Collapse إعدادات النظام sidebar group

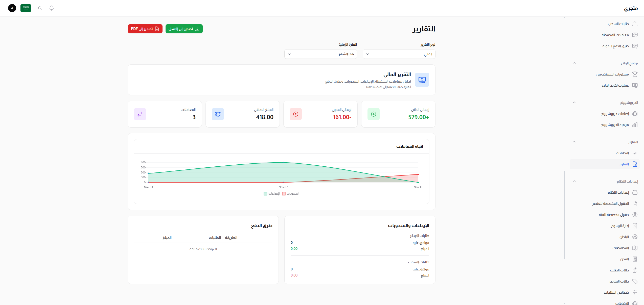pyautogui.click(x=574, y=181)
